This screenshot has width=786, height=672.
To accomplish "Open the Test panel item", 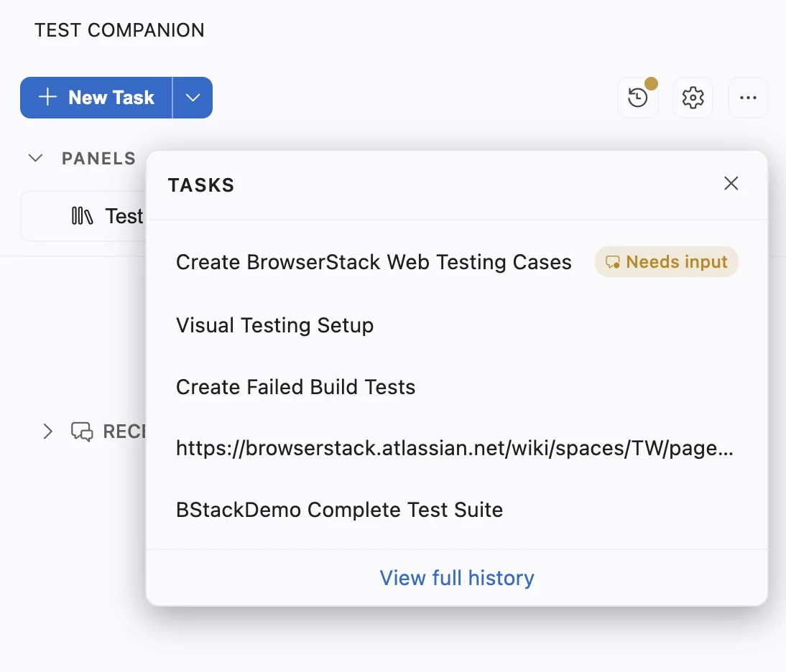I will (x=84, y=216).
